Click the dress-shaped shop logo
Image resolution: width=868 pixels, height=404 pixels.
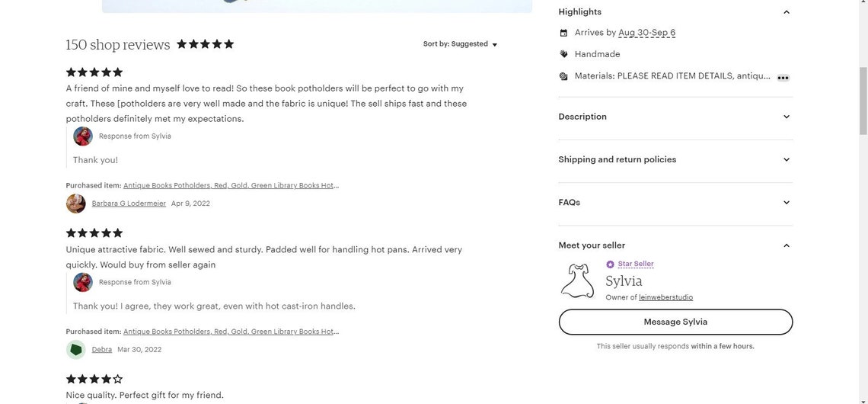coord(577,281)
